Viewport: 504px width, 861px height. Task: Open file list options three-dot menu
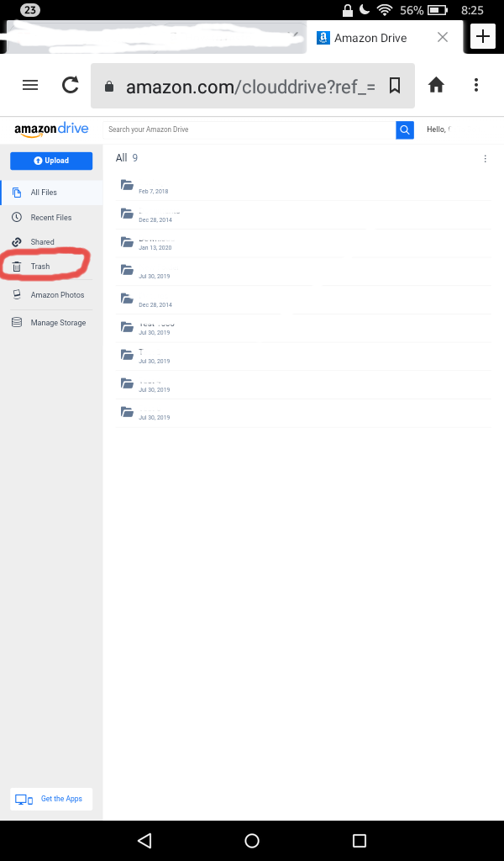click(x=485, y=159)
